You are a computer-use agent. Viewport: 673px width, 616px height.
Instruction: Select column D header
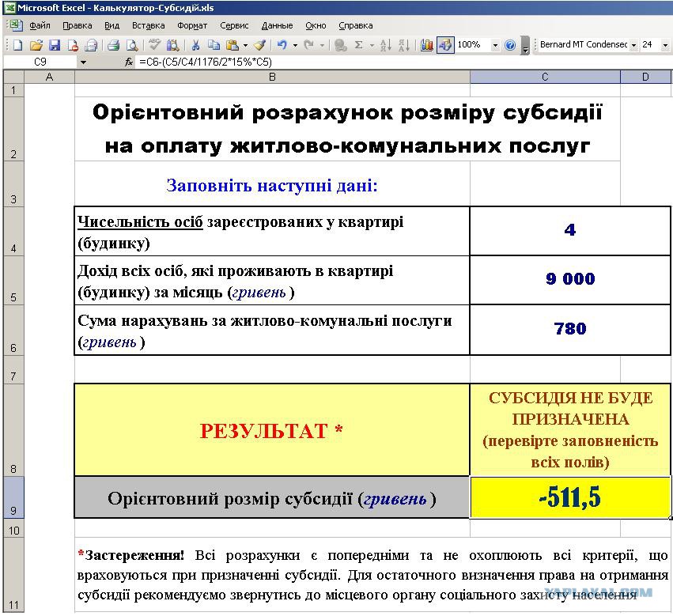(x=645, y=77)
